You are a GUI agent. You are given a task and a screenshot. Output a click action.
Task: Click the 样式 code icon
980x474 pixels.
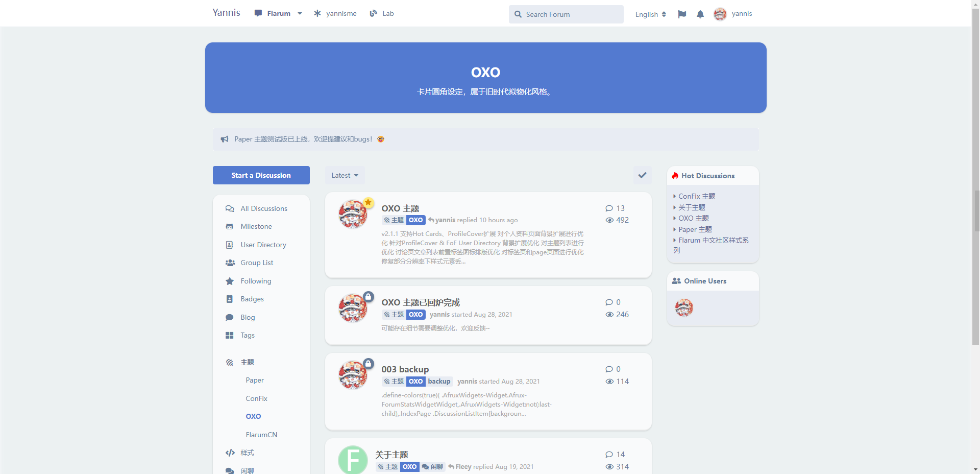(x=230, y=453)
